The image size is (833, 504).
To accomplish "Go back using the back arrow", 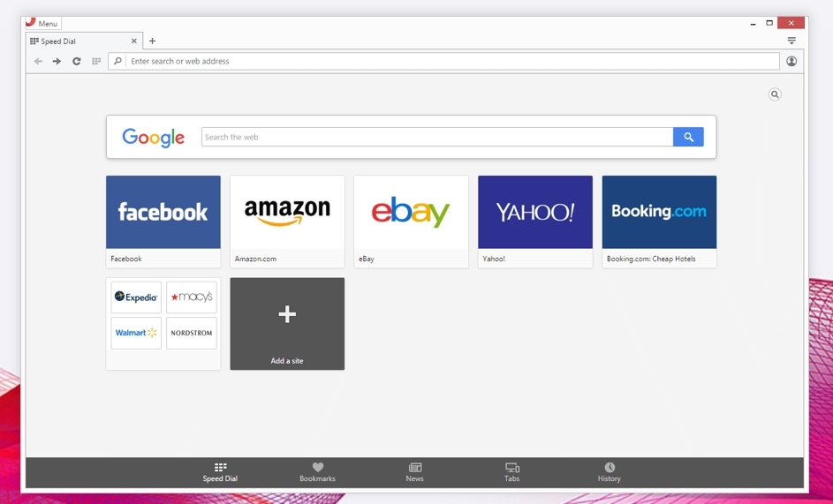I will point(38,62).
